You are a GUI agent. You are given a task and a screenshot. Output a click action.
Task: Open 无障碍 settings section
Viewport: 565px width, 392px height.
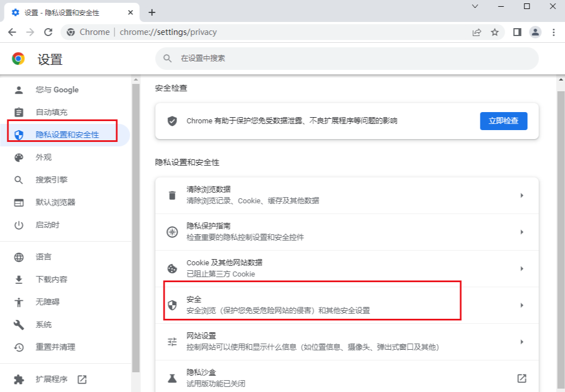tap(65, 302)
